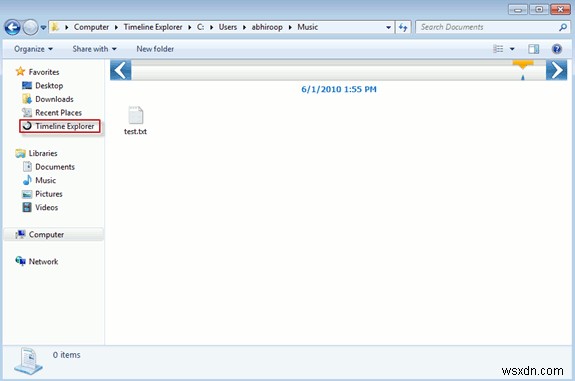
Task: Select abhiroop breadcrumb segment
Action: [267, 27]
